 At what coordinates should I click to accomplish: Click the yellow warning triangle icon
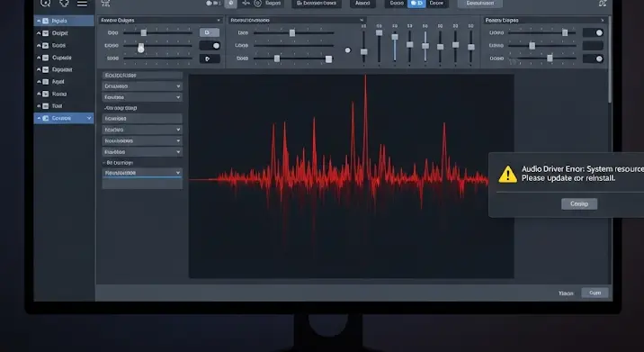[507, 175]
